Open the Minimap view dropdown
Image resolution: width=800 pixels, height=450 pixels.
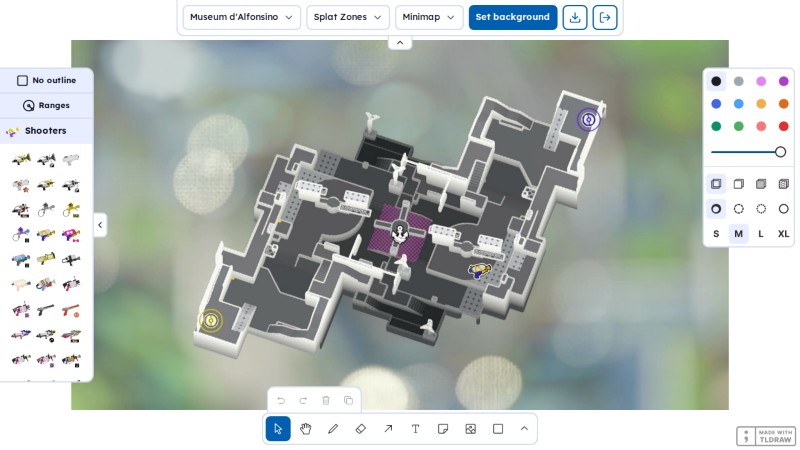click(429, 17)
